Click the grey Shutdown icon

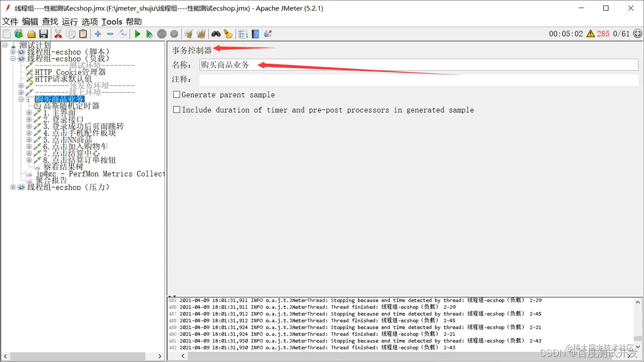(174, 34)
